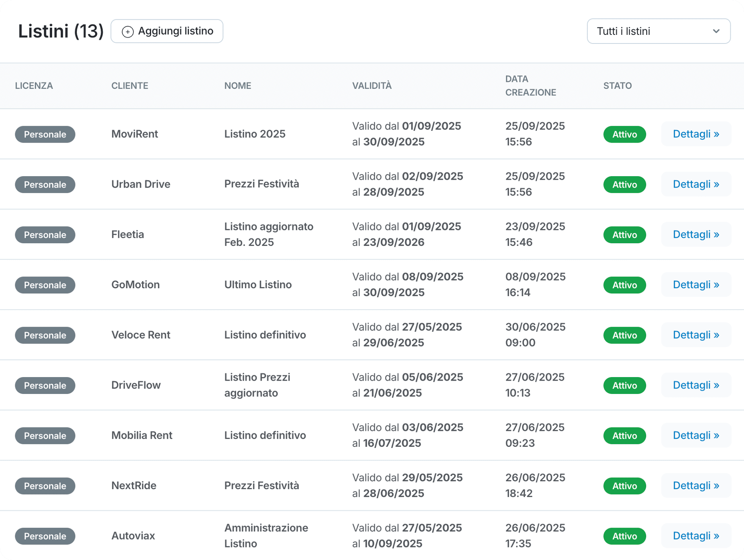Select the GoMotion client name
Screen dimensions: 744x560
click(x=135, y=285)
